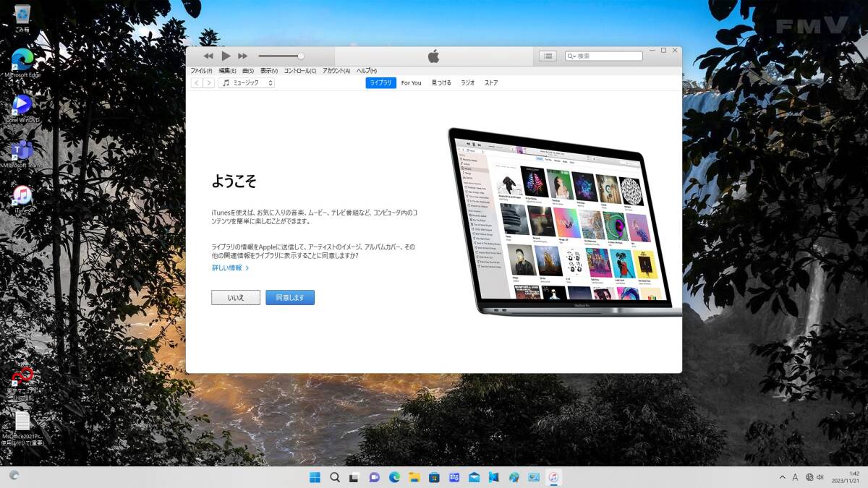Expand the ミュージック media picker dropdown
This screenshot has height=488, width=868.
tap(246, 83)
